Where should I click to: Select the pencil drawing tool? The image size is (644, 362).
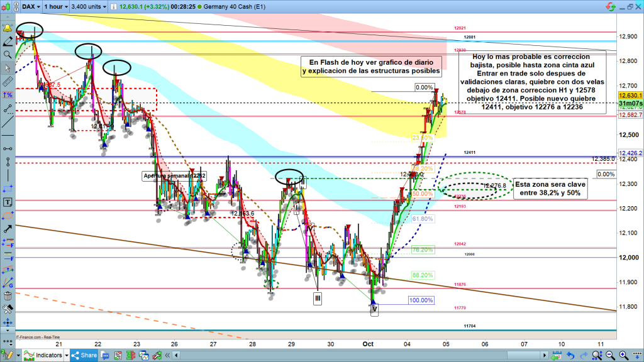(x=8, y=41)
